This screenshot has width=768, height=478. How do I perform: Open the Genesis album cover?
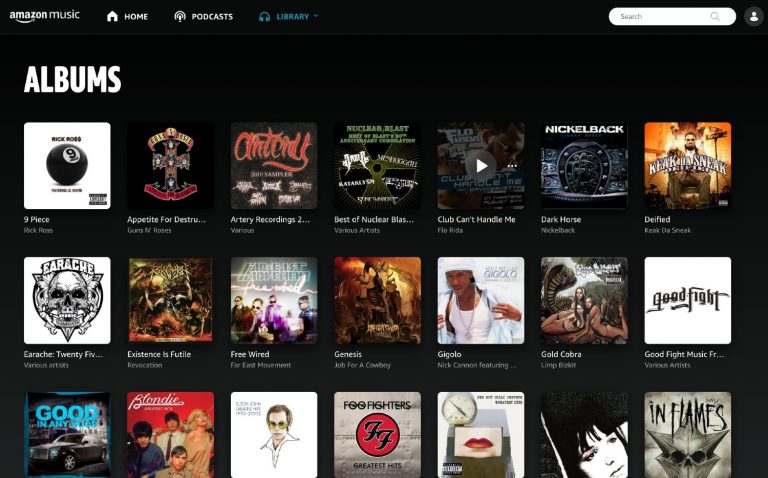click(x=377, y=300)
